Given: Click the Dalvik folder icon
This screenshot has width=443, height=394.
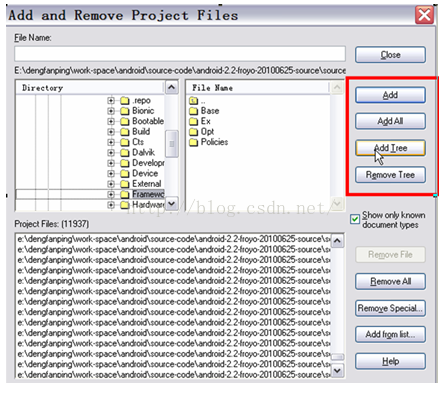Looking at the screenshot, I should [x=124, y=153].
